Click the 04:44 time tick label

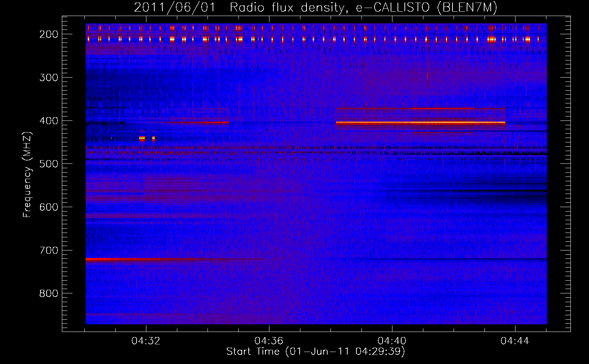click(x=515, y=341)
